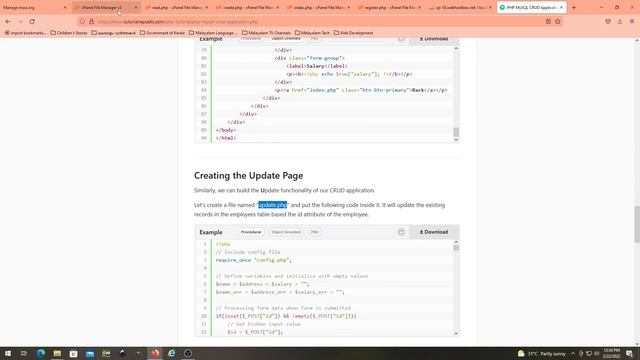Open File Explorer from the taskbar
This screenshot has width=640, height=360.
click(57, 353)
